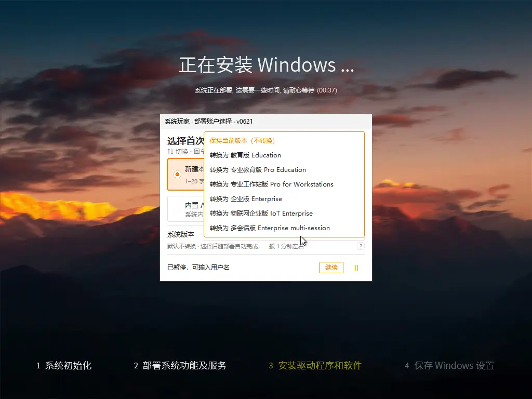Select 保持当前版本 (不转换) option
The height and width of the screenshot is (399, 532).
coord(284,140)
